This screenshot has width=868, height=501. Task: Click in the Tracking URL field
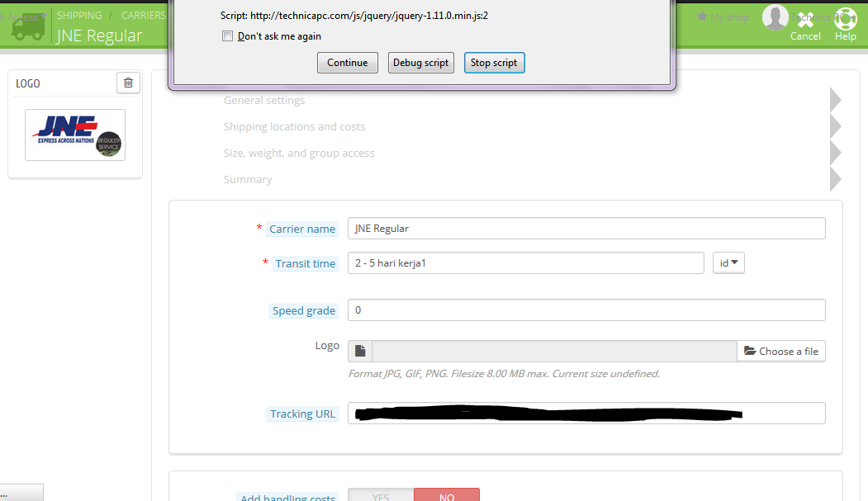coord(586,414)
